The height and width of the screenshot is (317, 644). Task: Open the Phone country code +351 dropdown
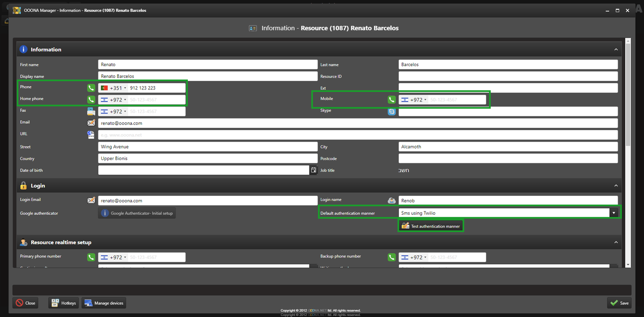tap(114, 88)
